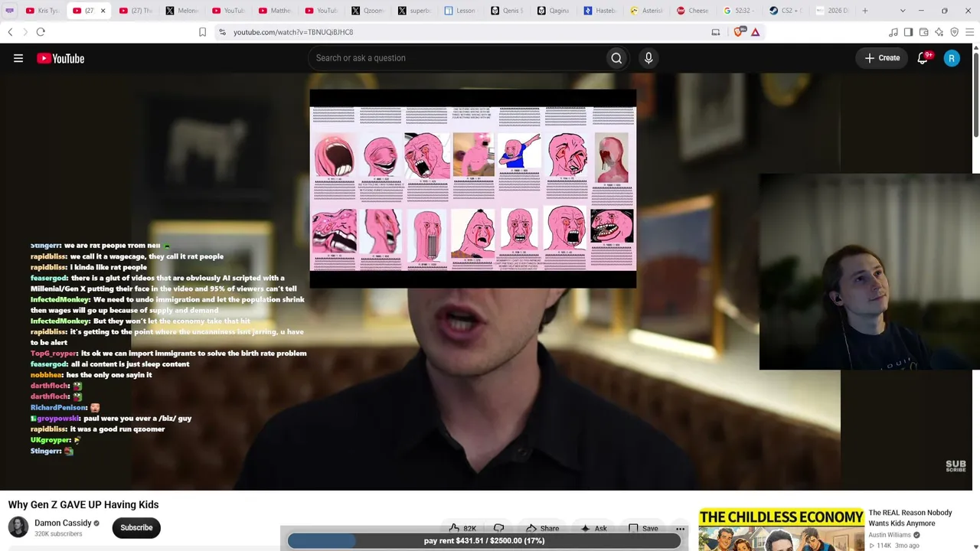Click the pay rent progress bar

click(x=484, y=541)
